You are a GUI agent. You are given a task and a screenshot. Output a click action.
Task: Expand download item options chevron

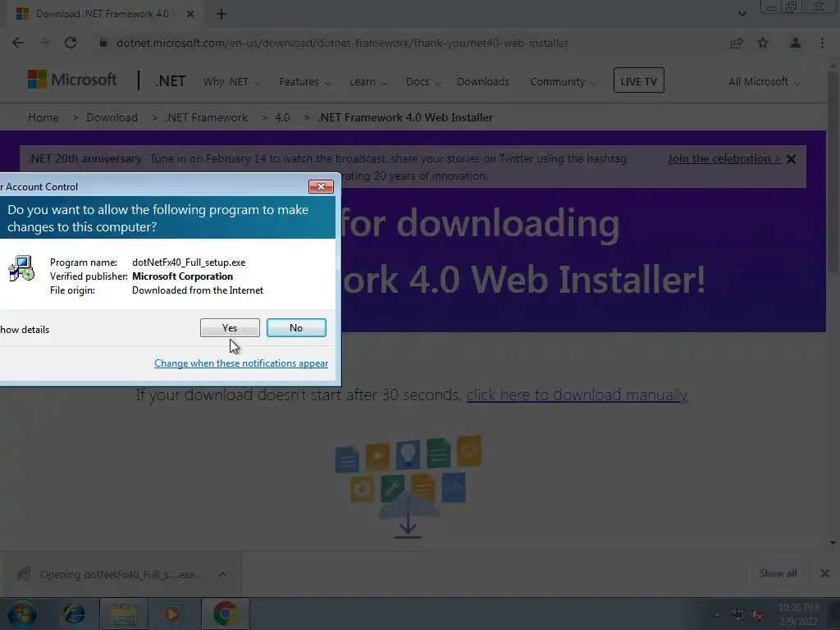tap(221, 574)
